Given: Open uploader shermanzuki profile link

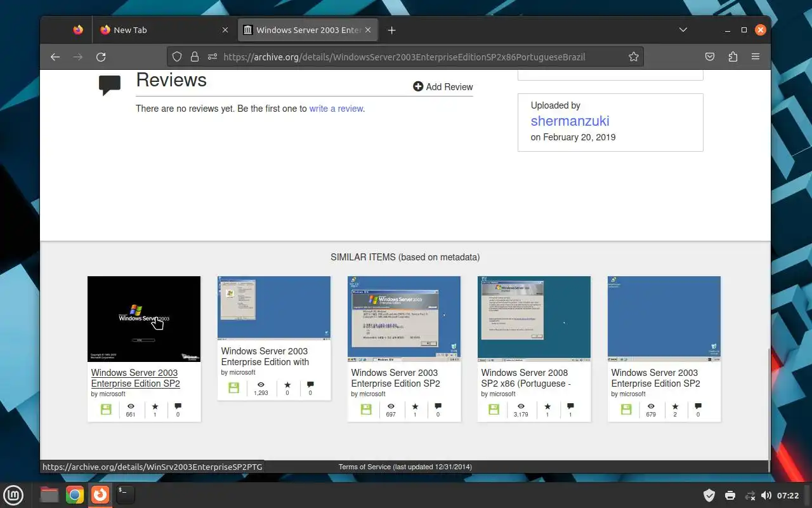Looking at the screenshot, I should click(570, 121).
